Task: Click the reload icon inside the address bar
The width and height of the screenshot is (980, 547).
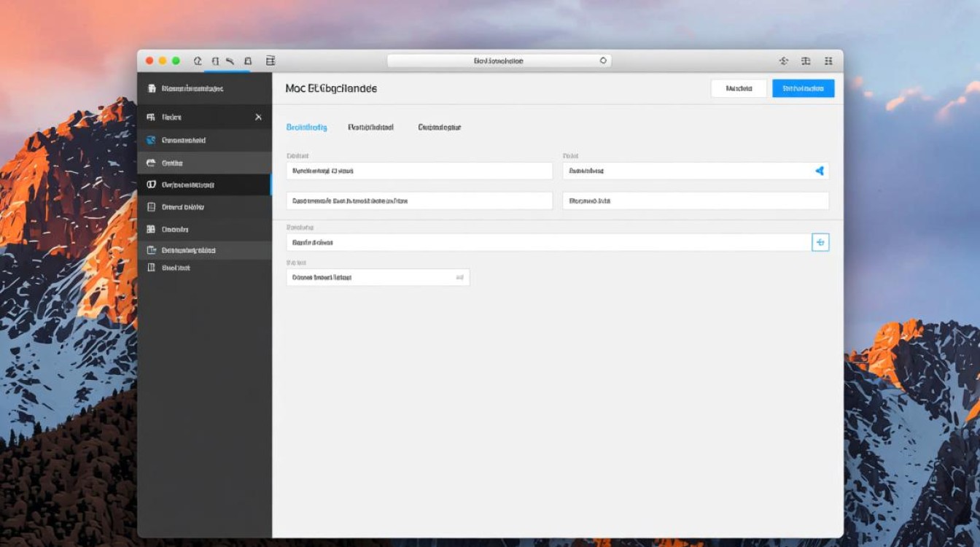Action: point(603,61)
